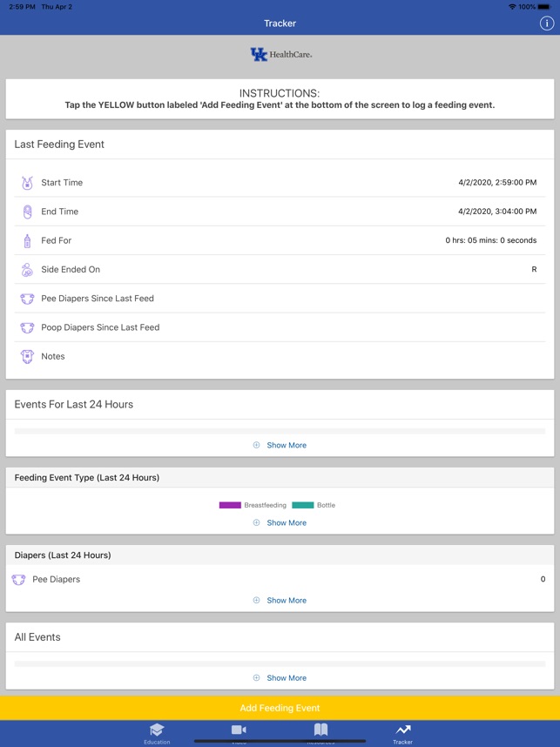This screenshot has width=560, height=747.
Task: Click the End Time swaddled baby icon
Action: click(27, 212)
